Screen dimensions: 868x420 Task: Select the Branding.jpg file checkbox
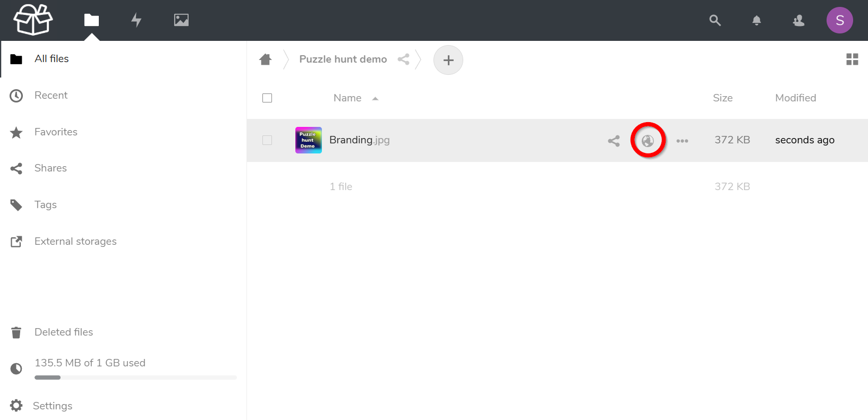(x=267, y=140)
